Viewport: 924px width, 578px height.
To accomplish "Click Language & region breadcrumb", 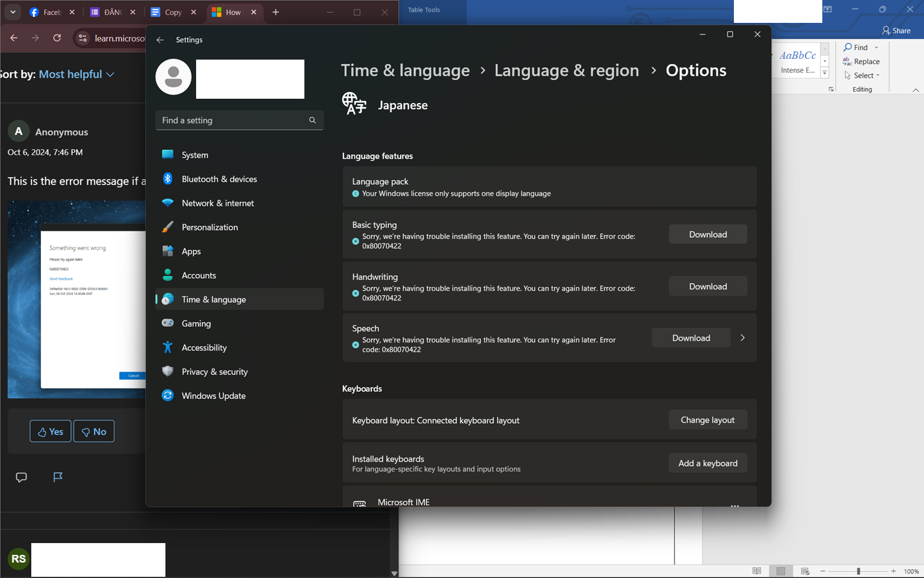I will (567, 70).
